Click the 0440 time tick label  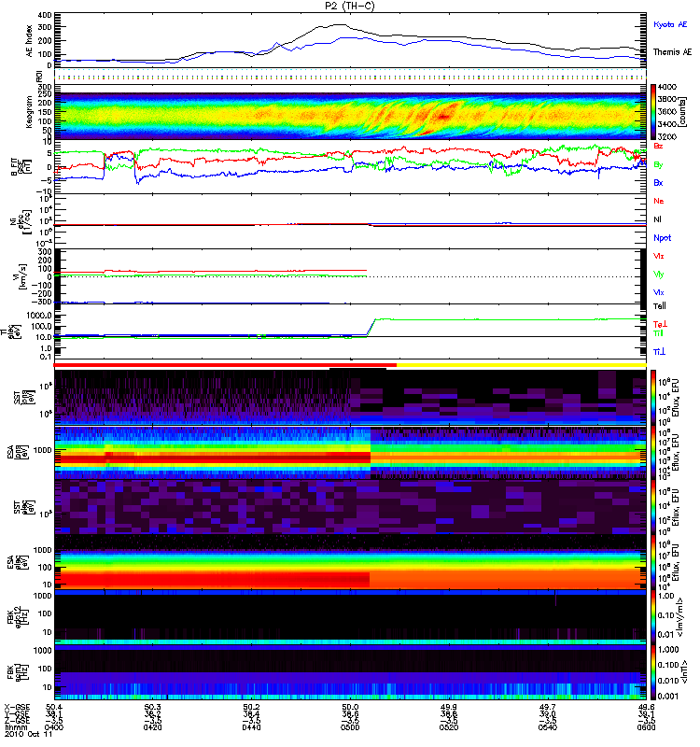(251, 727)
